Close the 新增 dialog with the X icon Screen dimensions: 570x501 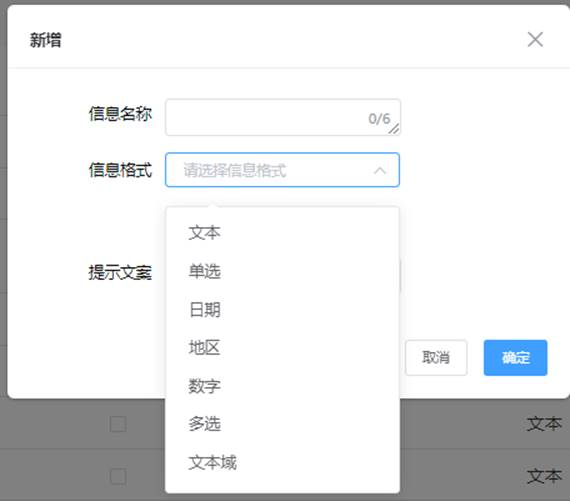click(535, 39)
